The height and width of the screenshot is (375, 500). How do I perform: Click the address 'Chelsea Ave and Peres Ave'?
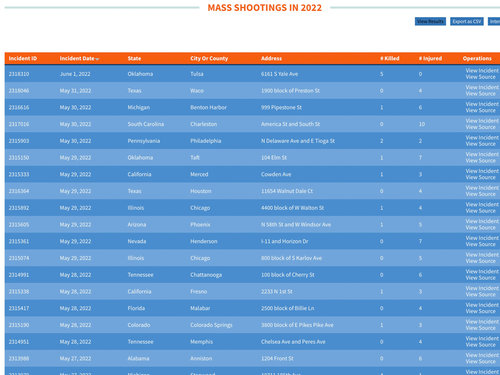click(x=293, y=342)
